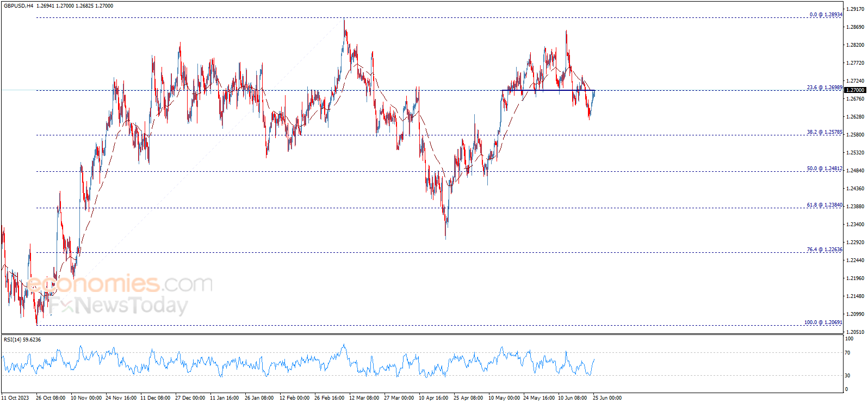Select the solid dark blue horizontal line near 1.2700
Screen dimensions: 868x404
tap(548, 90)
